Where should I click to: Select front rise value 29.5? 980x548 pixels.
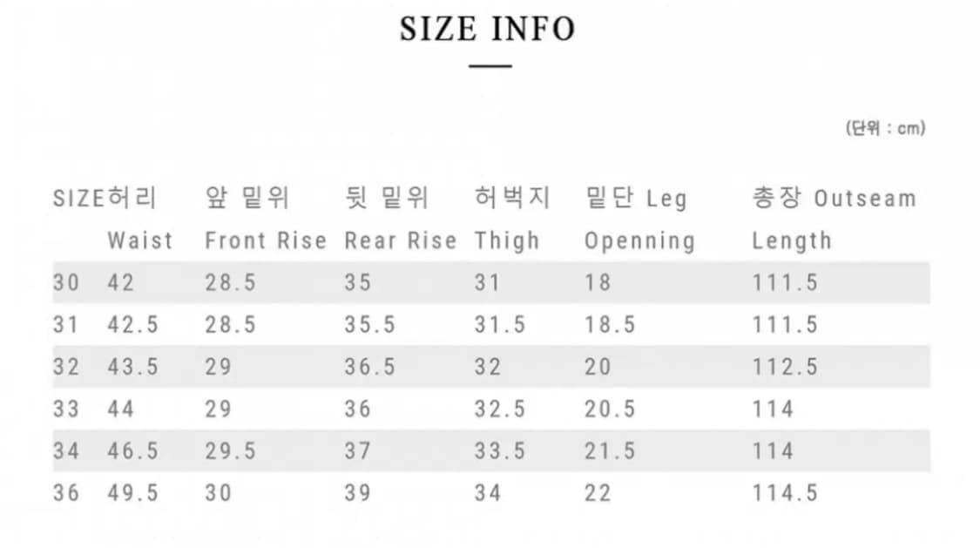tap(230, 451)
